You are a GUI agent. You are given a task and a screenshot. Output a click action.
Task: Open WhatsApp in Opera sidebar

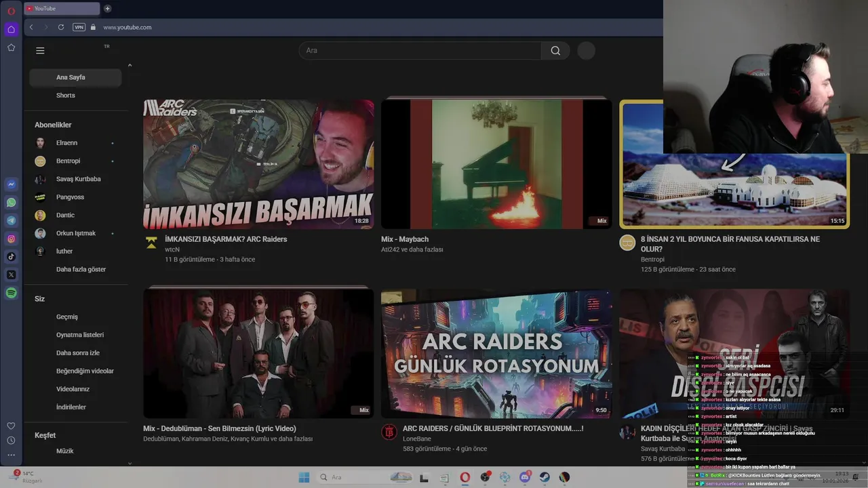tap(11, 203)
